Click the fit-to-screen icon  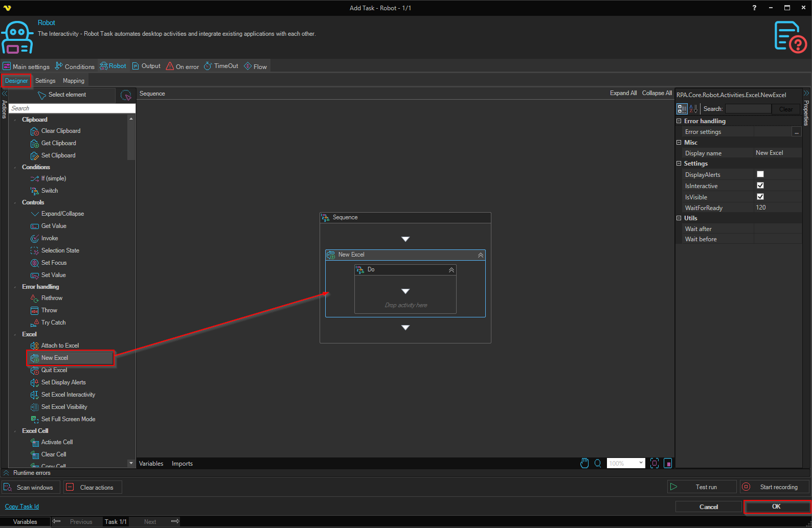(654, 463)
